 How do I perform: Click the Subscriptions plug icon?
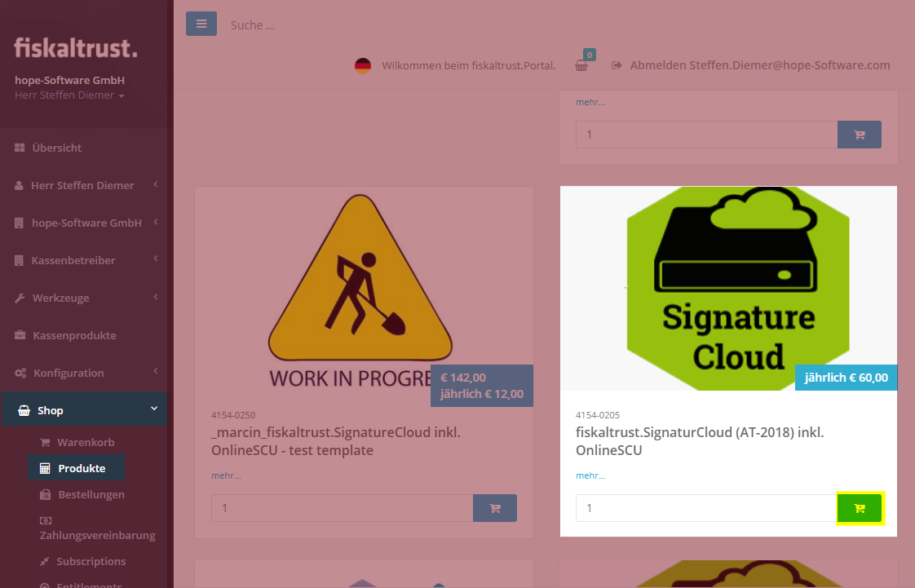(x=44, y=562)
